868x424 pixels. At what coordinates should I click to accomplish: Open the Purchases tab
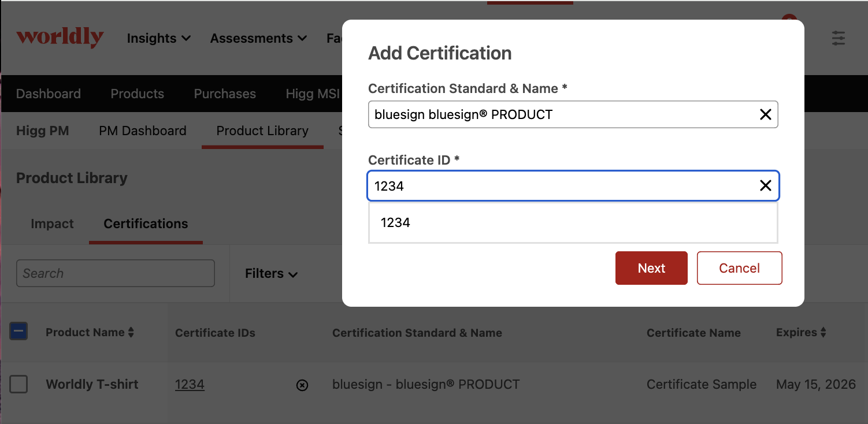pos(225,94)
